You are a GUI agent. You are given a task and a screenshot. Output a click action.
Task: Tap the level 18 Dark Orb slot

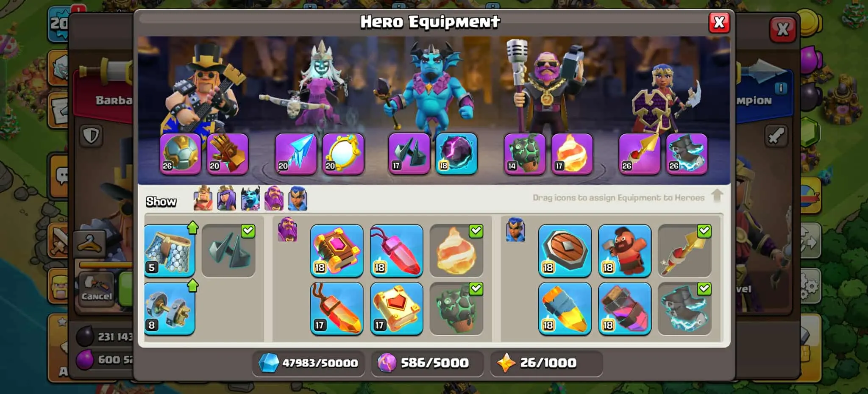456,154
